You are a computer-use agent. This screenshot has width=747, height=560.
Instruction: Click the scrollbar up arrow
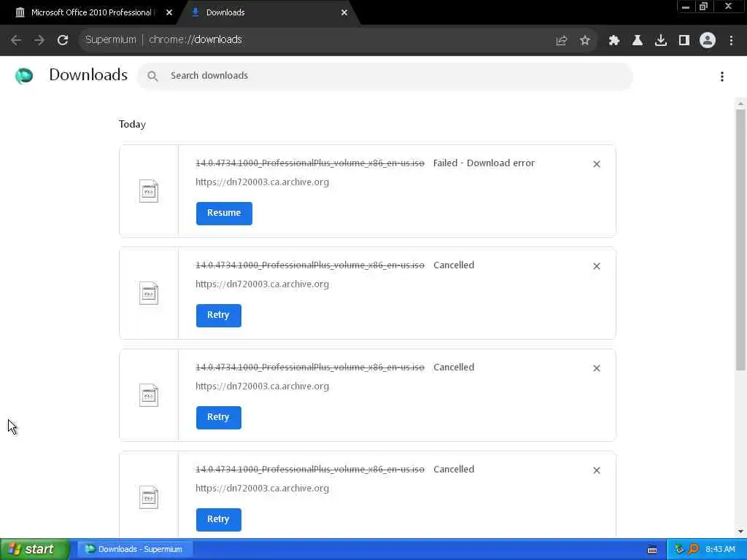(740, 104)
